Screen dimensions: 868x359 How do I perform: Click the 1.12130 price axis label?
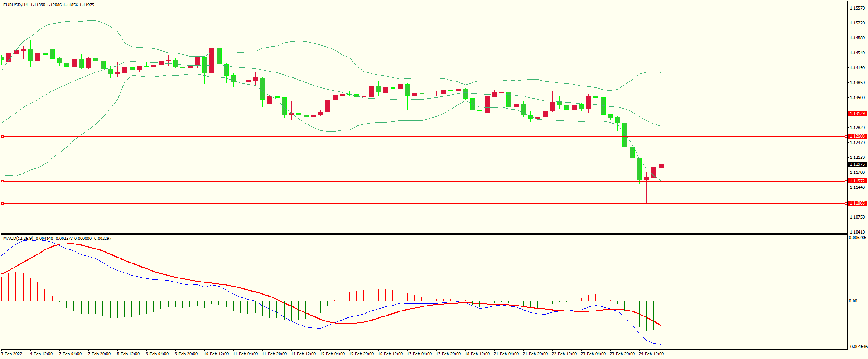point(858,158)
